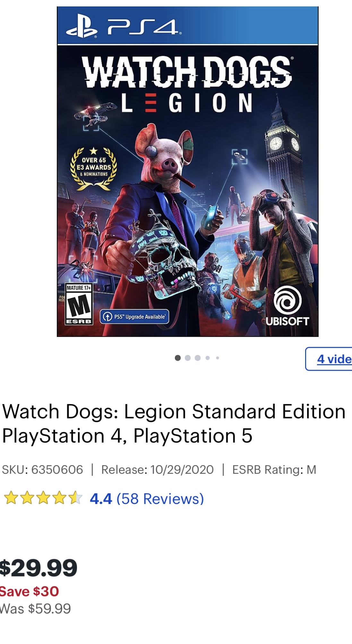Open the 58 Reviews link
Image resolution: width=352 pixels, height=644 pixels.
point(160,498)
